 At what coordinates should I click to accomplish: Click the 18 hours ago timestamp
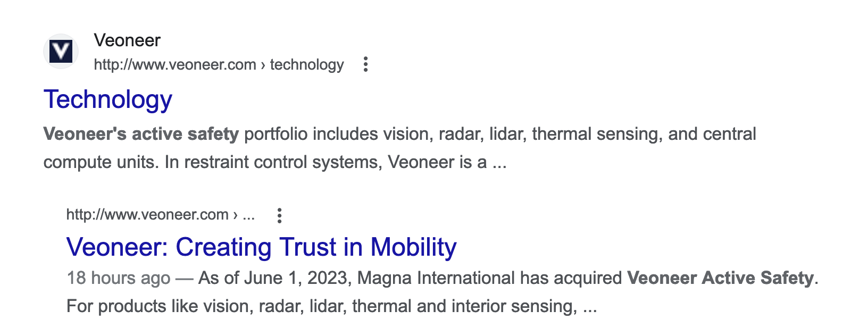[119, 278]
